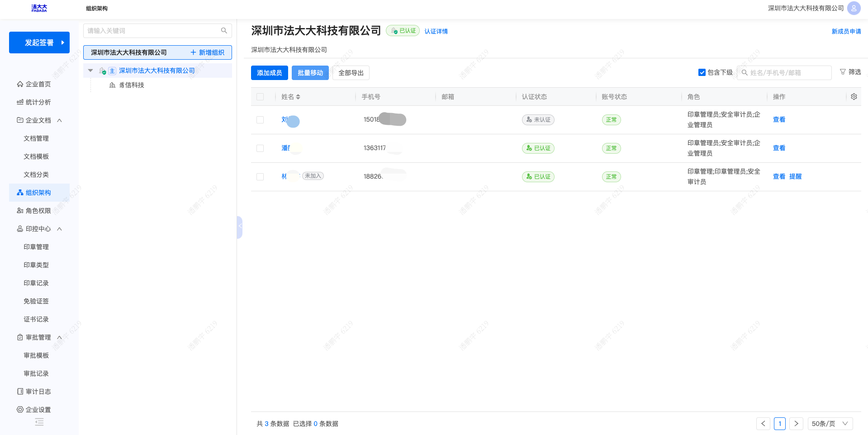Open the user avatar icon
This screenshot has height=435, width=868.
(x=854, y=8)
